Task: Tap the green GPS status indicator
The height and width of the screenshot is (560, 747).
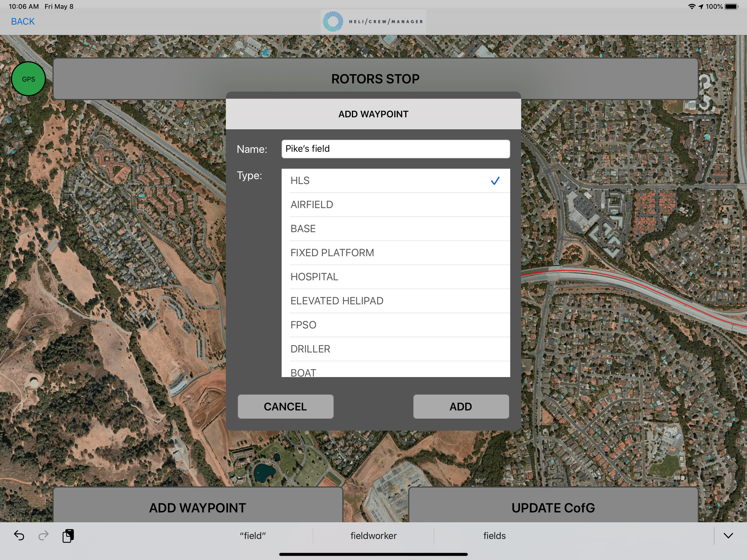Action: coord(28,79)
